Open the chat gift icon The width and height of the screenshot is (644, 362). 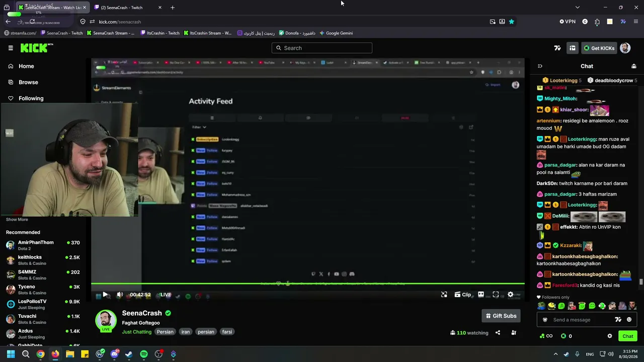tap(634, 66)
